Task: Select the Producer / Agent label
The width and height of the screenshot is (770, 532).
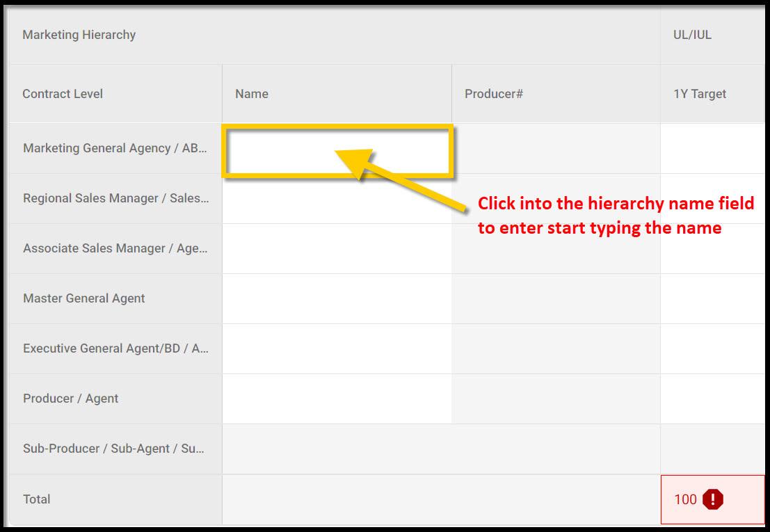Action: point(71,398)
